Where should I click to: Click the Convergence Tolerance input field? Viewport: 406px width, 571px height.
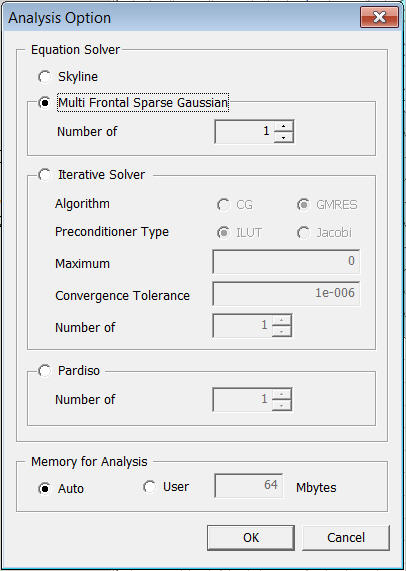tap(286, 293)
